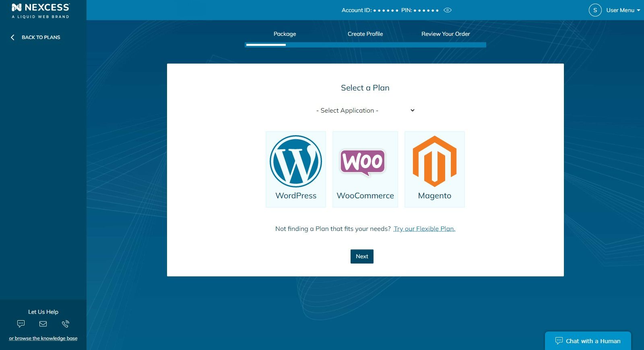
Task: Click the Select a Plan heading
Action: coord(365,88)
